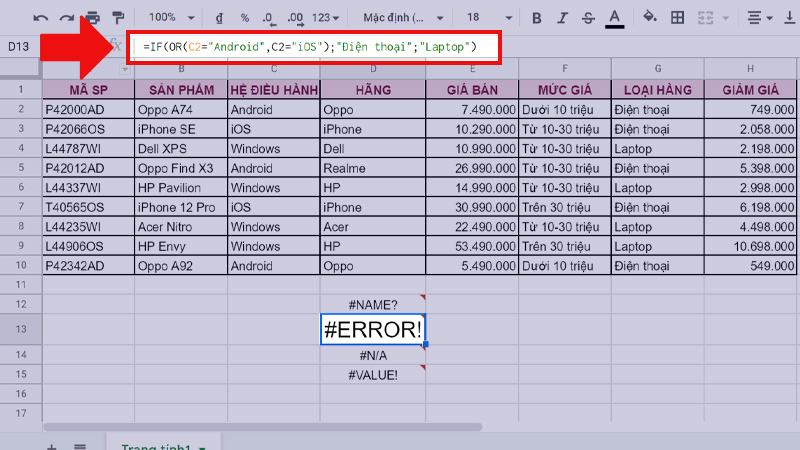Open the font size 18 dropdown

click(x=487, y=18)
